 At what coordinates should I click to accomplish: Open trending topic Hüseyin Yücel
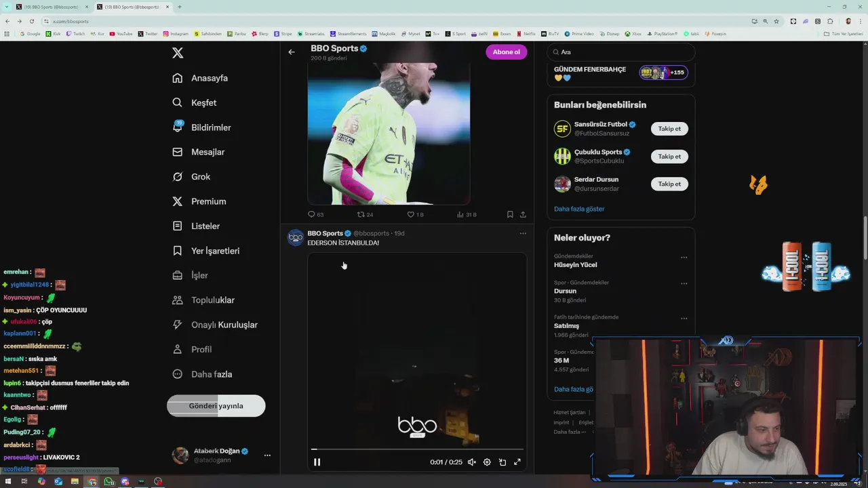pos(575,265)
